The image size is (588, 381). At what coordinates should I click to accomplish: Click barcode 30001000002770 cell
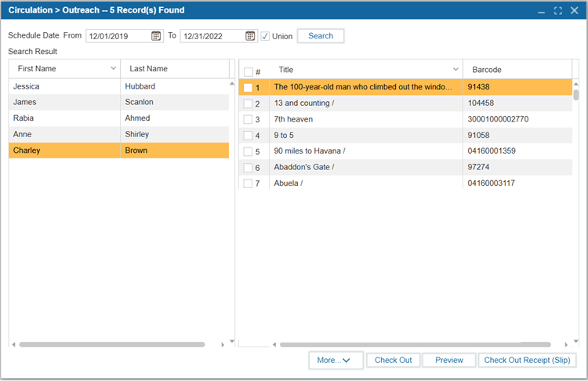(517, 119)
